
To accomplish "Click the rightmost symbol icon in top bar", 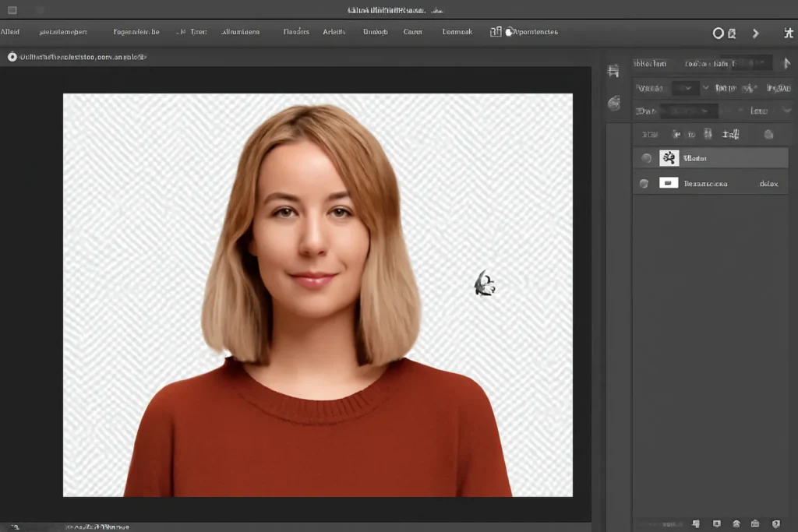I will pos(789,33).
